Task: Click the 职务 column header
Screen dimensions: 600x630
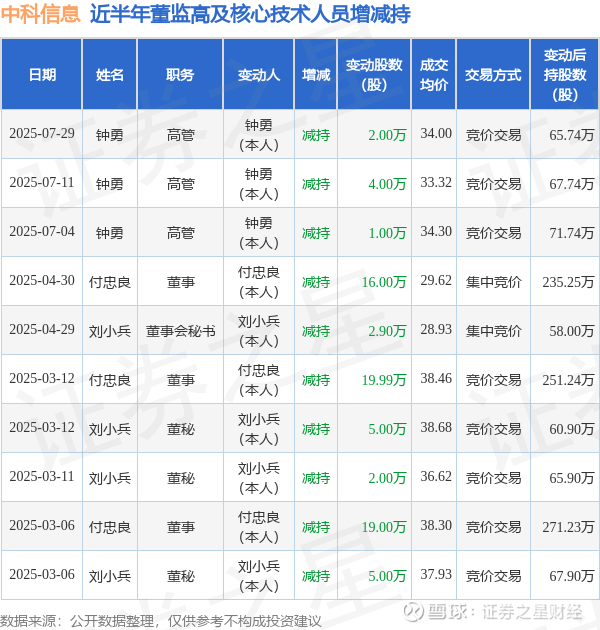Action: pos(180,75)
